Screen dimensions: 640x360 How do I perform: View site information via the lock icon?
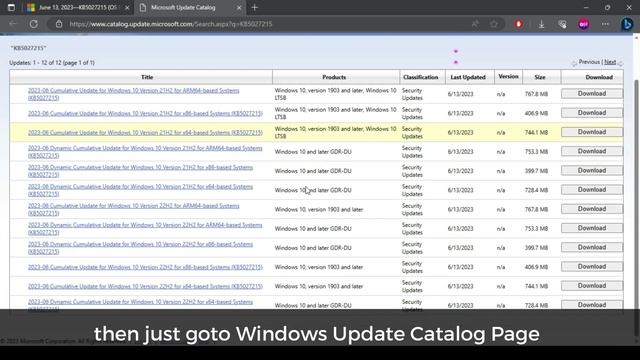[59, 24]
